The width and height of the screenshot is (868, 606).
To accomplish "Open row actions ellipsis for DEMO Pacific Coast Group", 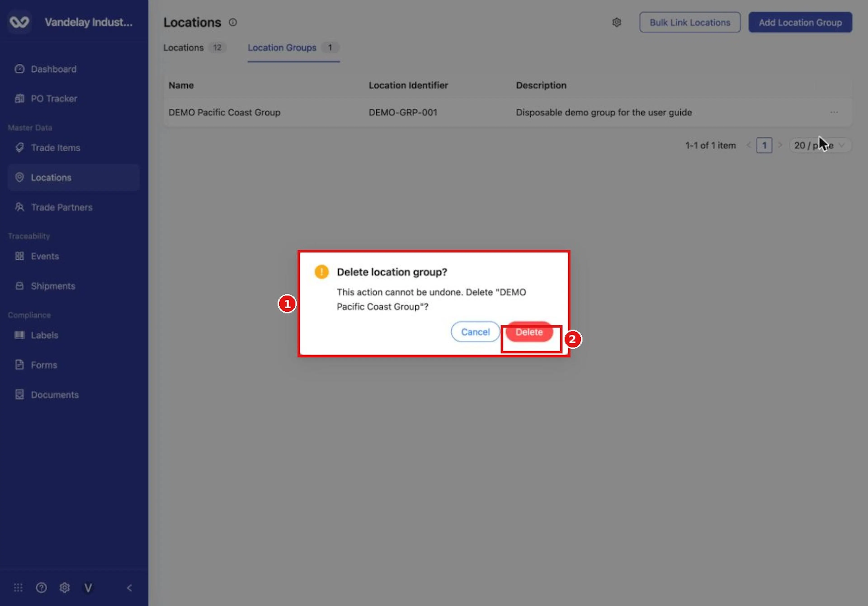I will [834, 112].
